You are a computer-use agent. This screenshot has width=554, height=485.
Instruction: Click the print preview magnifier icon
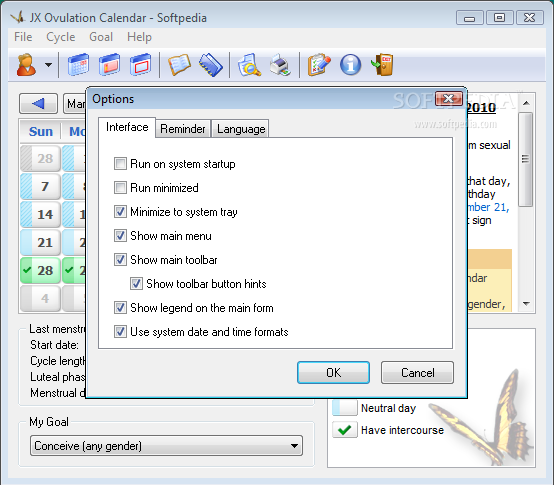click(x=249, y=65)
